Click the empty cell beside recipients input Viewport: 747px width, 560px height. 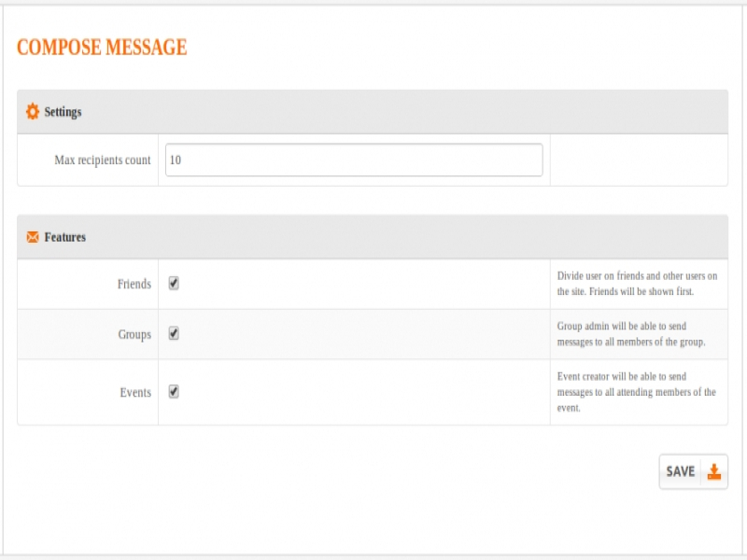(x=638, y=160)
